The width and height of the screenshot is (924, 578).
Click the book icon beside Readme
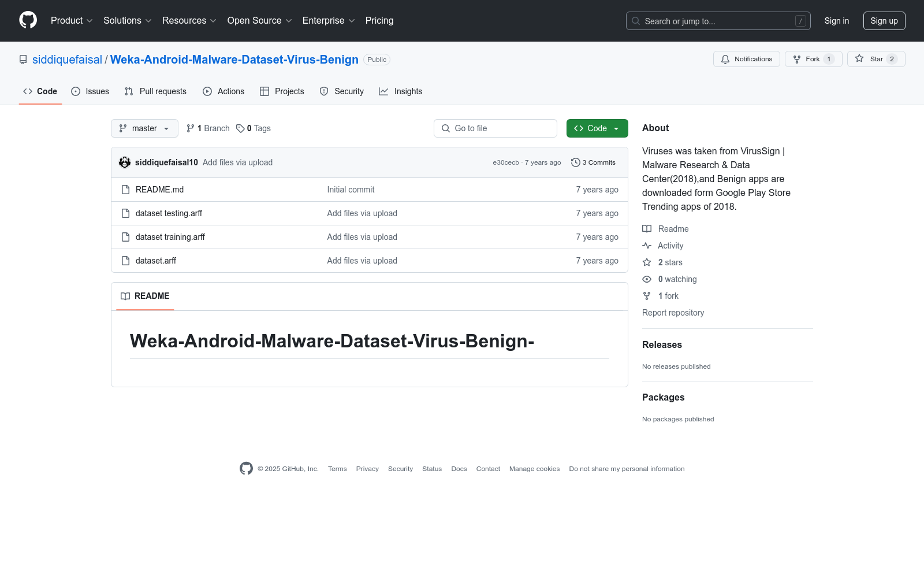click(647, 229)
